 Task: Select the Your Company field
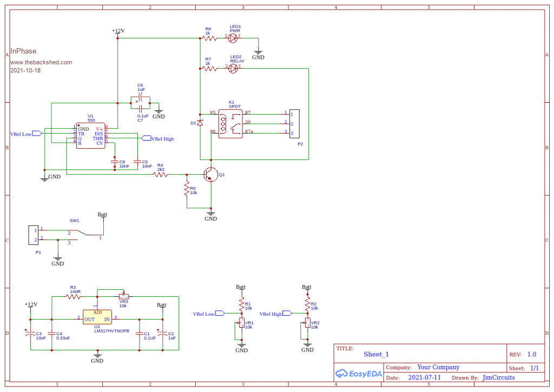(x=438, y=367)
